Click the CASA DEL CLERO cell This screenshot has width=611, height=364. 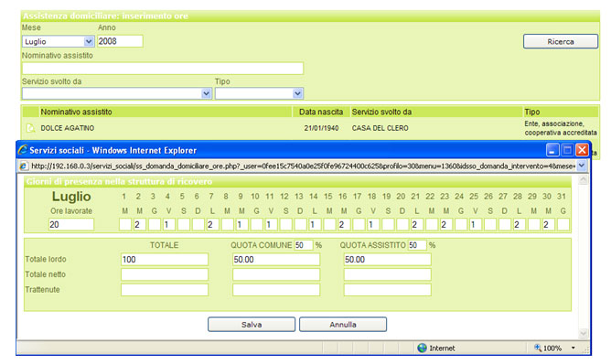tap(380, 128)
